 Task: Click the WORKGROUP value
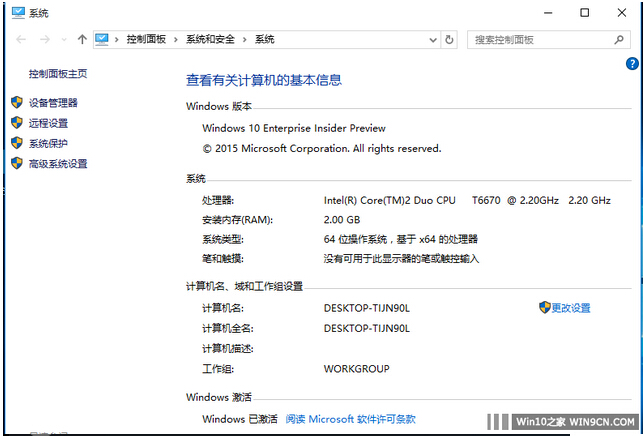(x=356, y=369)
